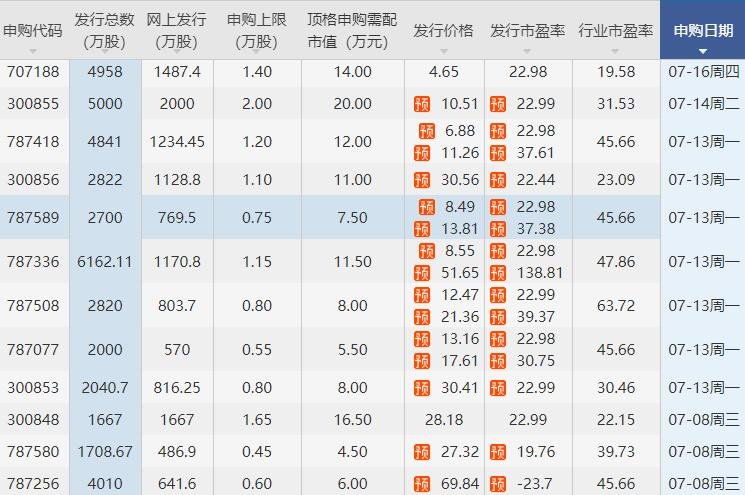Click 预 badge beside price 17.61

[x=422, y=361]
